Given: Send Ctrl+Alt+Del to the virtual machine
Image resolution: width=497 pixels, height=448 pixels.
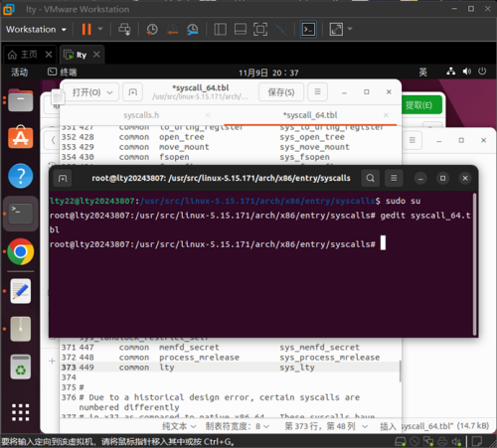Looking at the screenshot, I should point(124,29).
